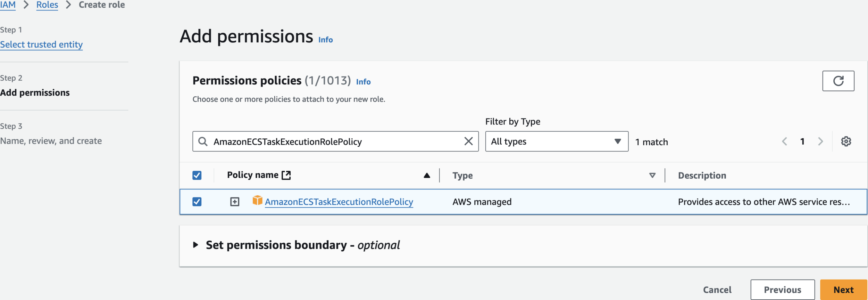Clear the policy search field

click(x=468, y=141)
